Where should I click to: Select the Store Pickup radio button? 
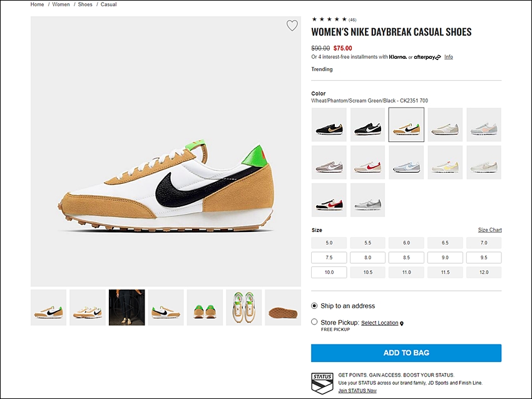click(315, 321)
